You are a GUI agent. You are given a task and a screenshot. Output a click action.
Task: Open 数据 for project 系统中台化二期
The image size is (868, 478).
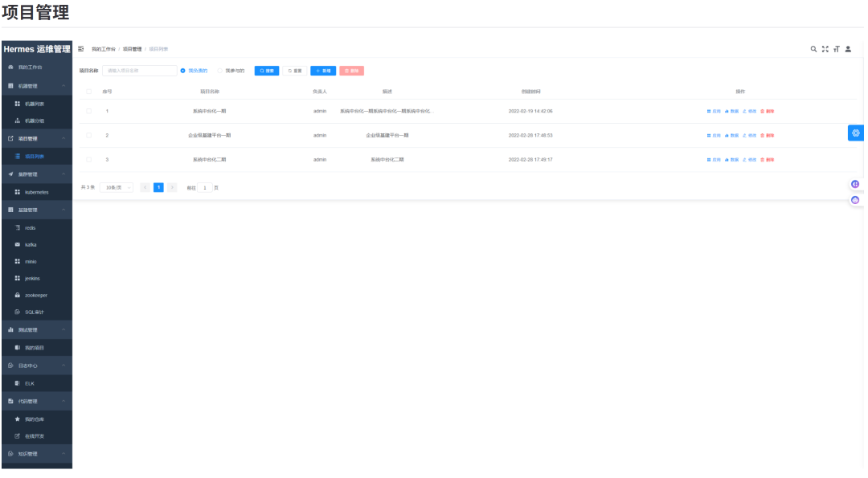tap(732, 160)
